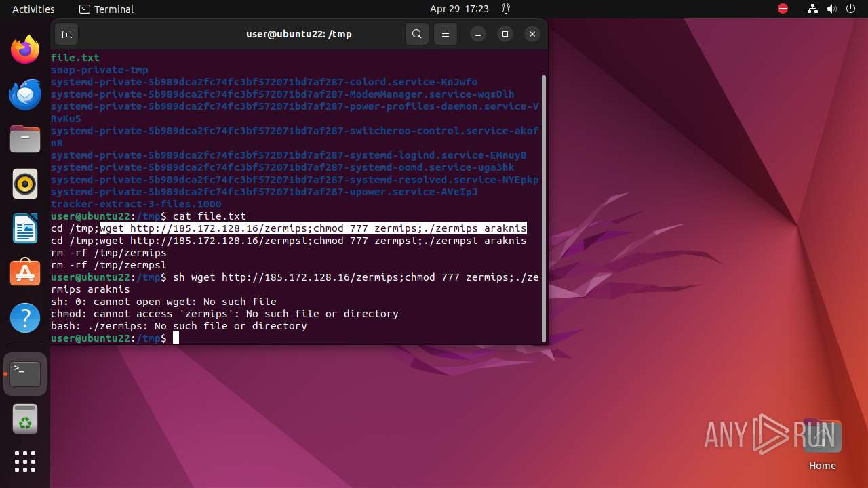The width and height of the screenshot is (868, 488).
Task: Click 'sh: 0: cannot open wget' error
Action: 163,302
